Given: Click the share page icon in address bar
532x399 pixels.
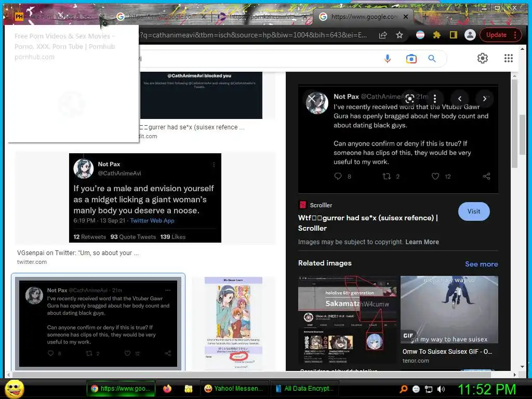Looking at the screenshot, I should (383, 35).
